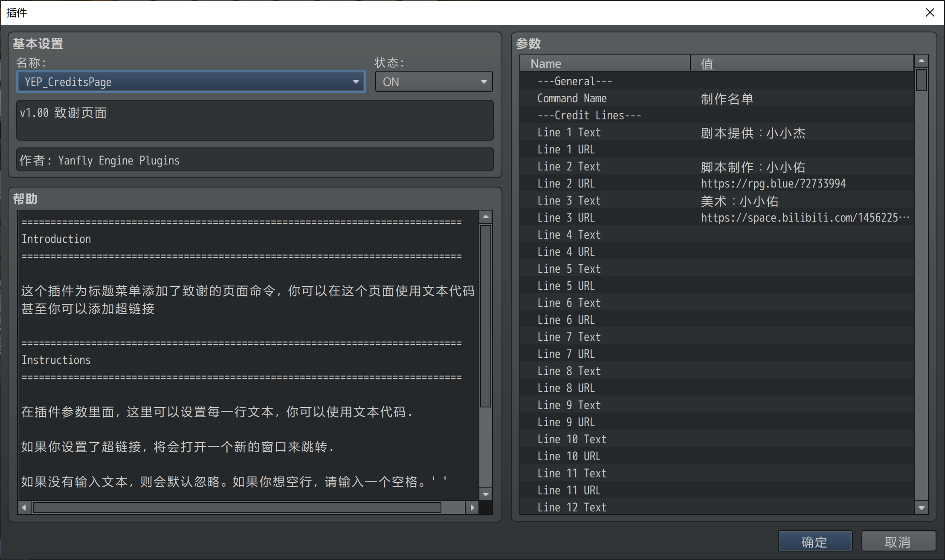Select the Line 7 Text row
945x560 pixels.
(717, 337)
